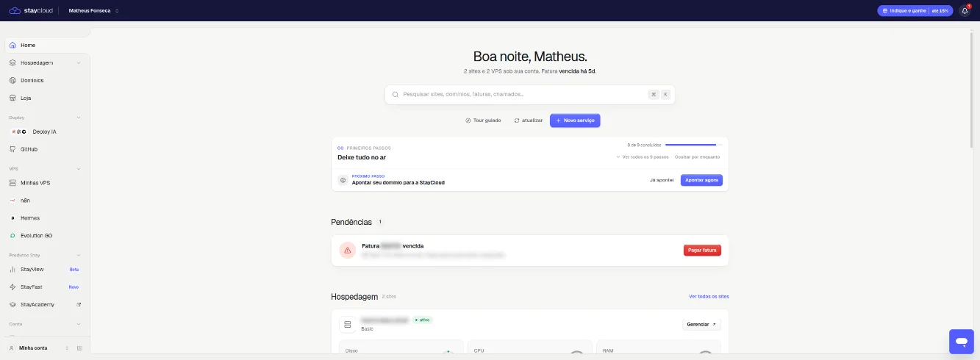Open the Deploy IA page
This screenshot has height=360, width=980.
46,132
